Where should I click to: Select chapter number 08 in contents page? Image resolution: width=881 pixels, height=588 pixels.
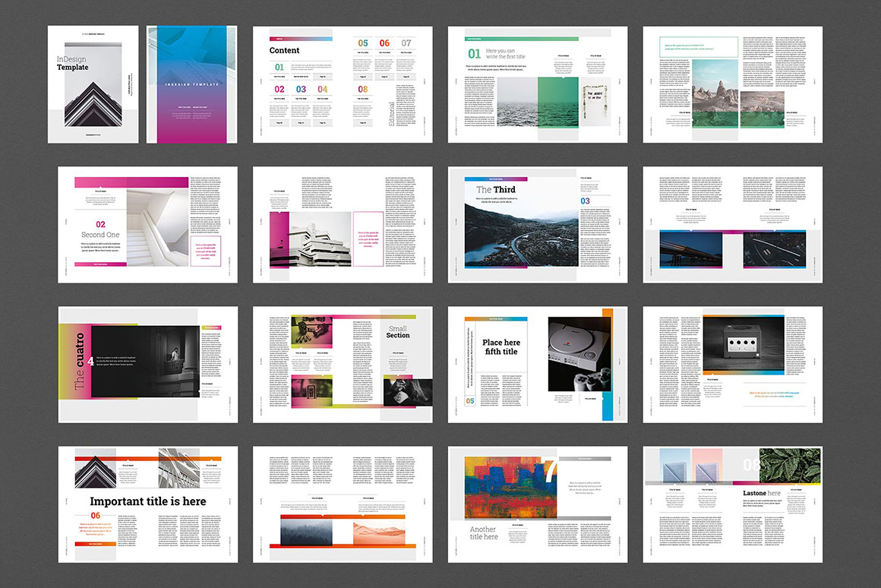[363, 89]
